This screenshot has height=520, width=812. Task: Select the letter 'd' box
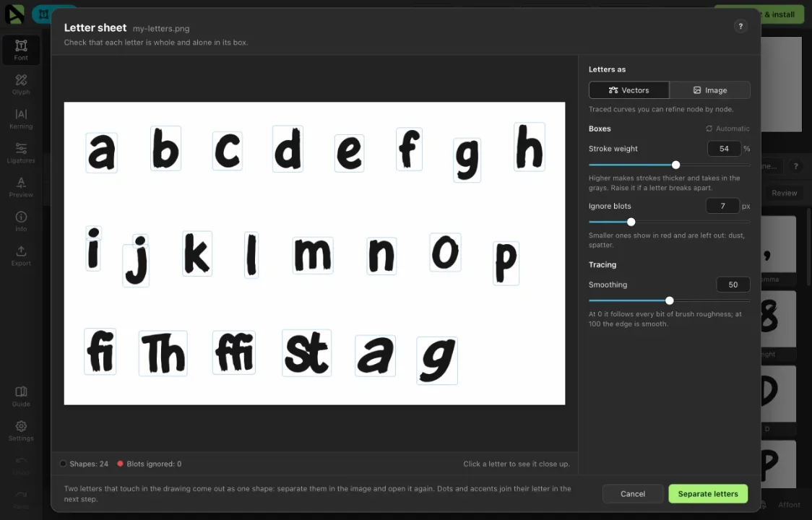288,149
